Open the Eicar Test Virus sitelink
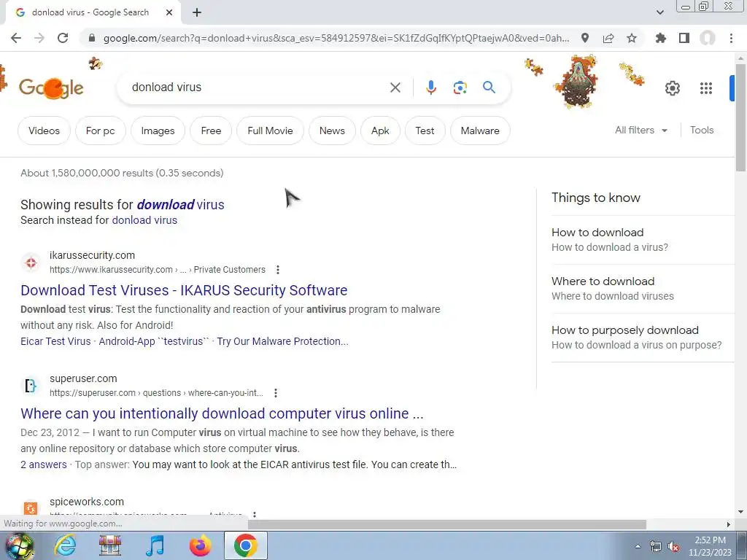This screenshot has height=560, width=747. [x=55, y=341]
